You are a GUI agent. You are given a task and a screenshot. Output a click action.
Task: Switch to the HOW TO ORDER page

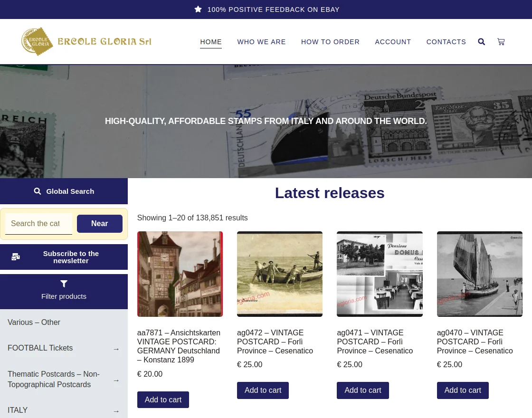point(330,42)
